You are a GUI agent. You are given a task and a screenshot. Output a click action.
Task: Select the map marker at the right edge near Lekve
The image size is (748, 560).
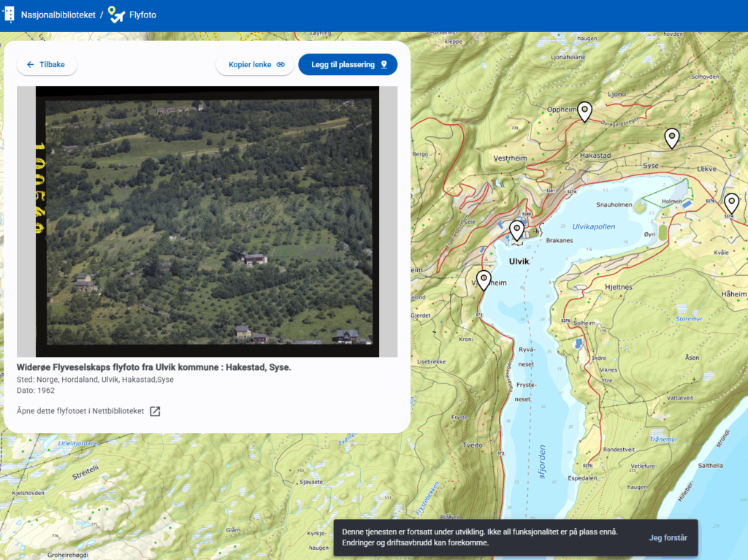click(x=731, y=202)
